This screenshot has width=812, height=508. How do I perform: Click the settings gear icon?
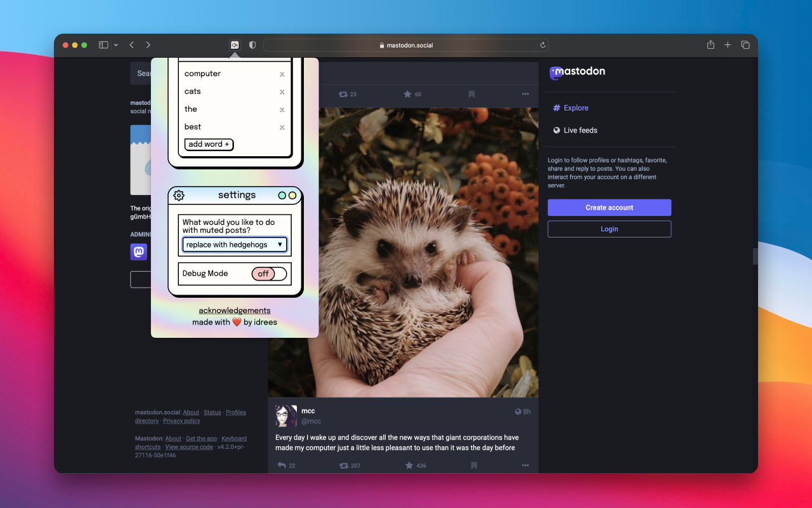[179, 195]
